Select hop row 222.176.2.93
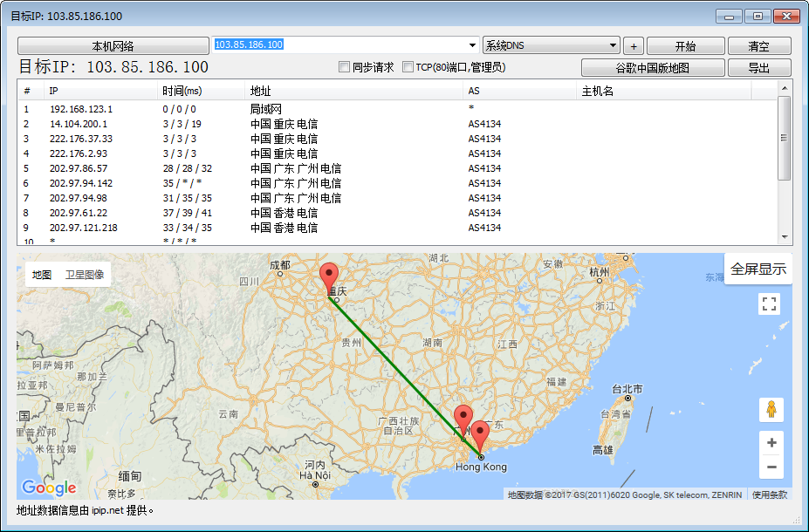This screenshot has height=532, width=809. tap(397, 153)
